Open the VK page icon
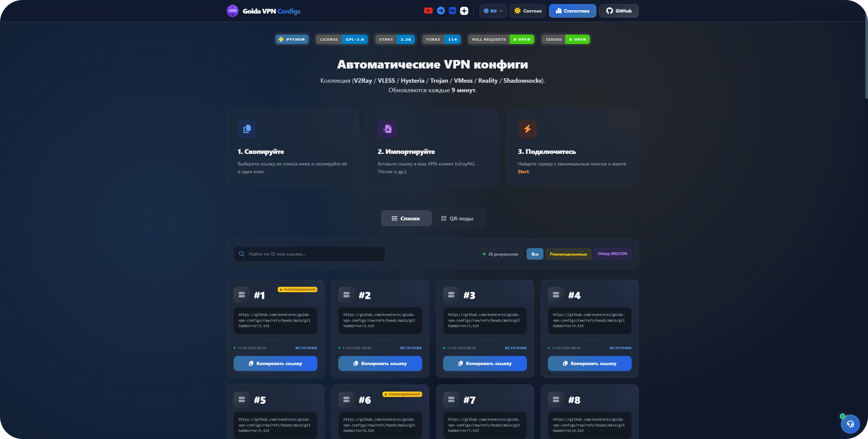 click(452, 11)
